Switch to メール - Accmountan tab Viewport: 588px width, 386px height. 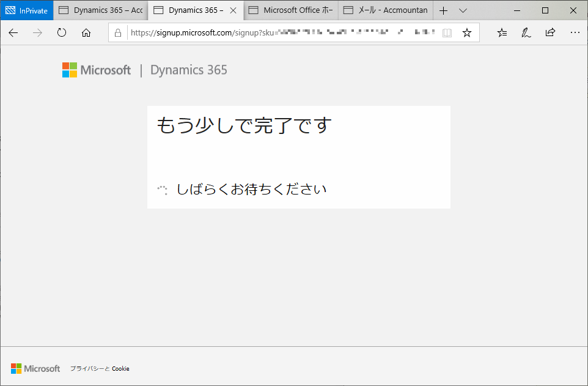point(386,10)
